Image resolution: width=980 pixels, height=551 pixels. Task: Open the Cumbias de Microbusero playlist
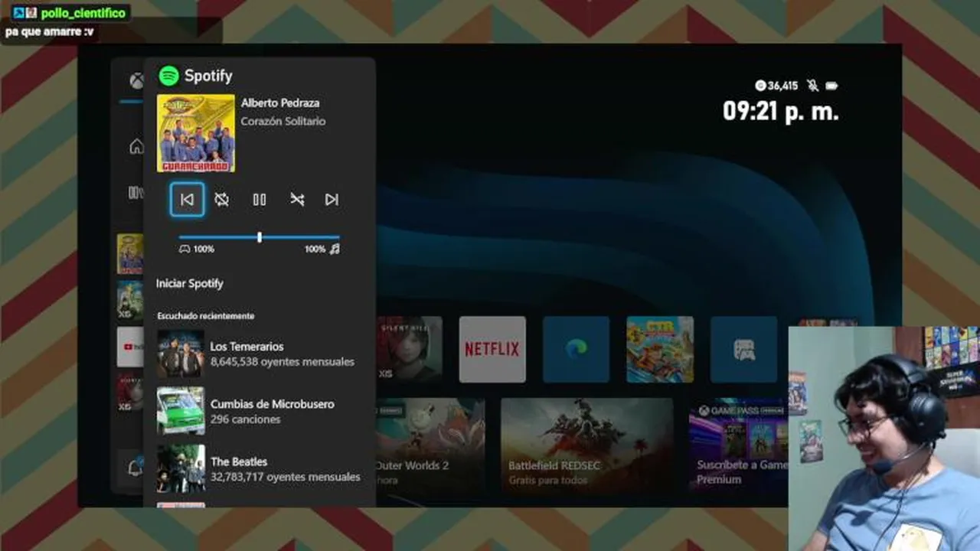coord(259,411)
